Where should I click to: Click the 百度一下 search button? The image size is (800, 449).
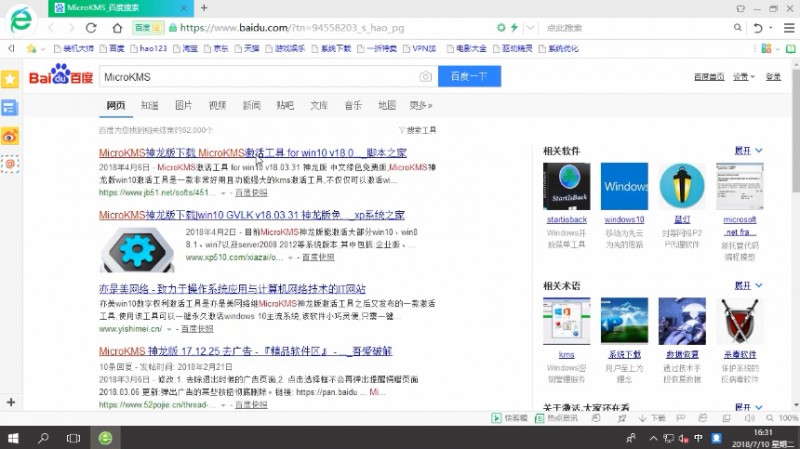coord(469,77)
